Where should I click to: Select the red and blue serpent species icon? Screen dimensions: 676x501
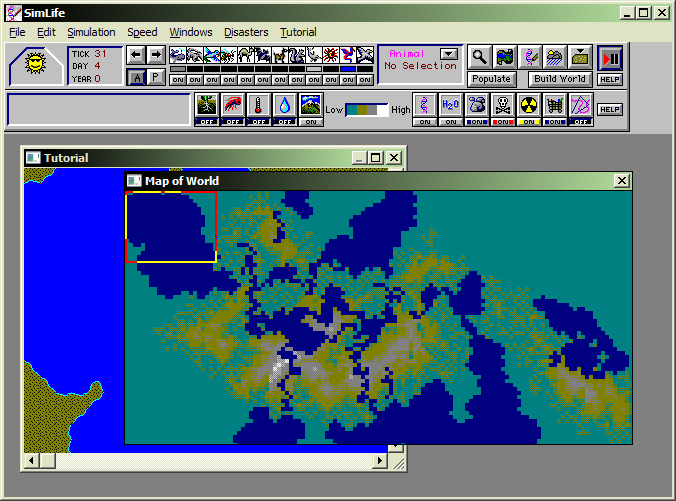tap(348, 55)
